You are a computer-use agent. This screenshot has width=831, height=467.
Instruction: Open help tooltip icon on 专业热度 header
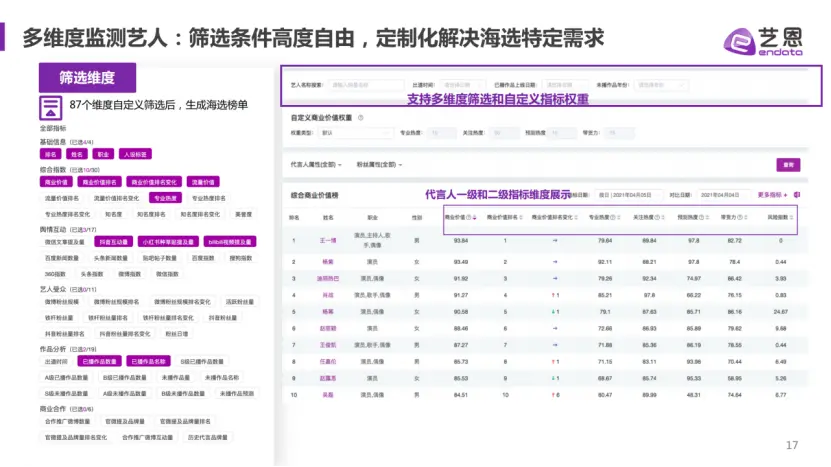[613, 217]
